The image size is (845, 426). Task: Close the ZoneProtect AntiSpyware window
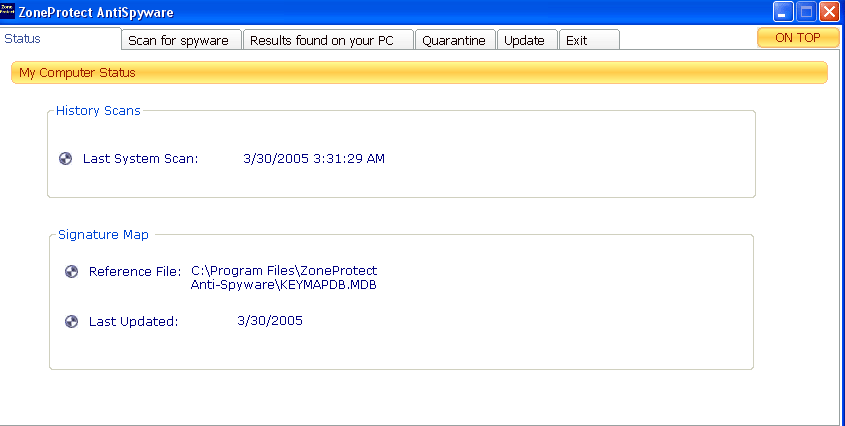pyautogui.click(x=829, y=12)
